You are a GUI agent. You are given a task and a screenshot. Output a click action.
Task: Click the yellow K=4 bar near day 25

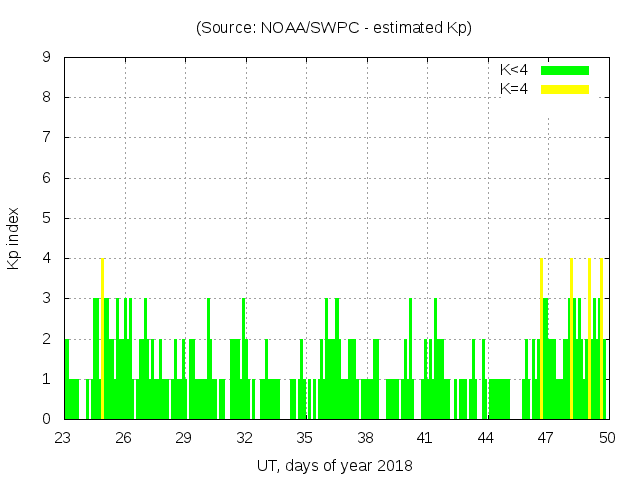(102, 338)
